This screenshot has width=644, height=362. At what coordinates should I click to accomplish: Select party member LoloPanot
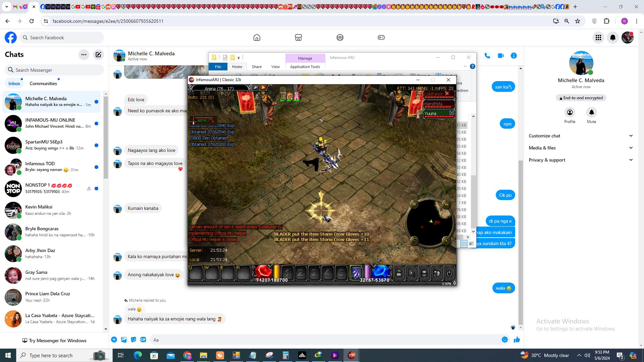(x=439, y=94)
